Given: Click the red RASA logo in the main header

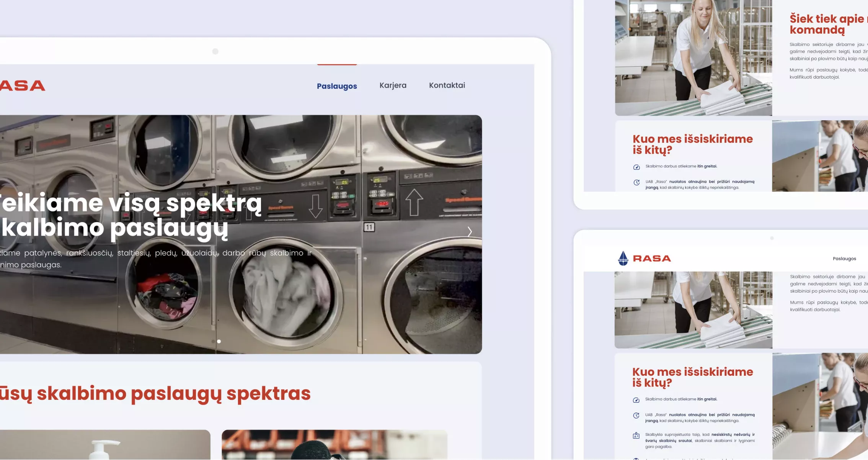Looking at the screenshot, I should [23, 86].
